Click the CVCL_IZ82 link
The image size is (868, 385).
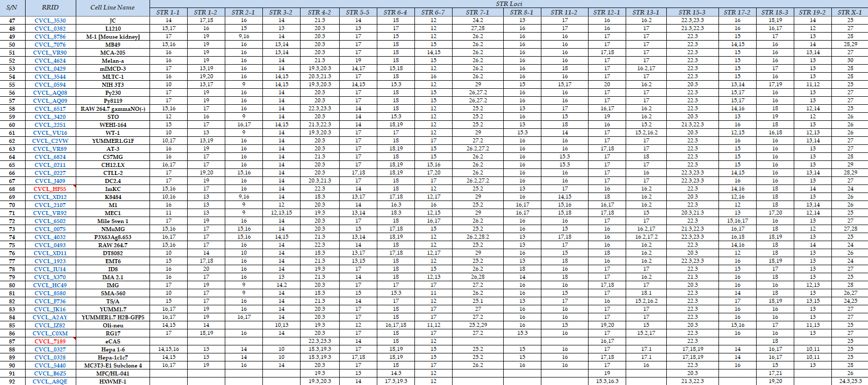click(50, 325)
